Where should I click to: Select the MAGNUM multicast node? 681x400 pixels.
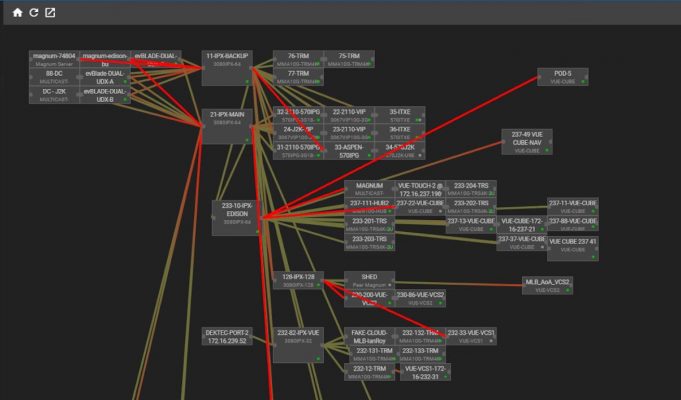coord(370,189)
